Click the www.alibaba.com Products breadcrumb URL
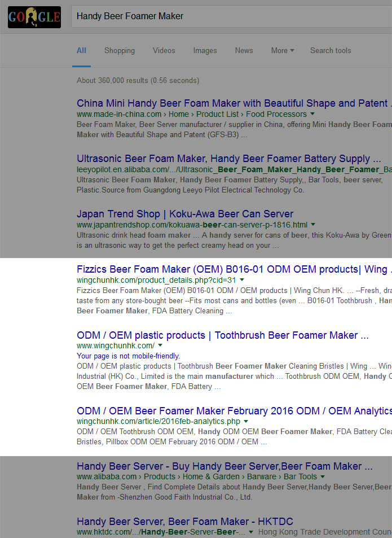Screen dimensions: 392x538 click(197, 476)
